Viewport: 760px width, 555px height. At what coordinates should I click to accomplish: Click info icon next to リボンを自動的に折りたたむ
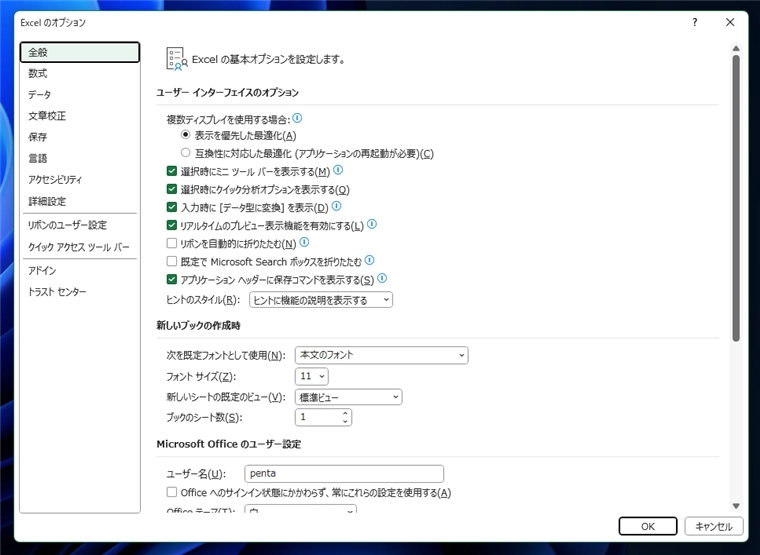click(304, 242)
